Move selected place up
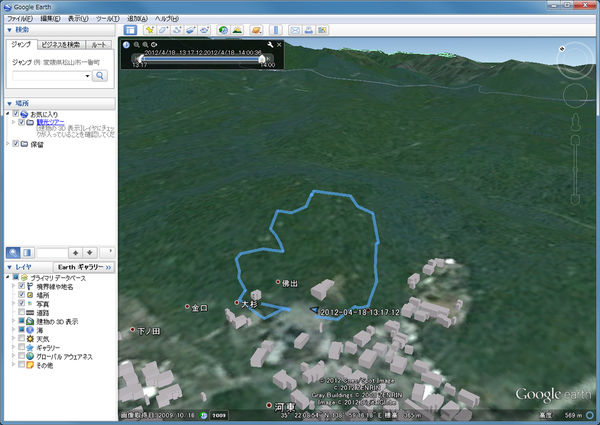Viewport: 600px width, 425px height. tap(75, 252)
